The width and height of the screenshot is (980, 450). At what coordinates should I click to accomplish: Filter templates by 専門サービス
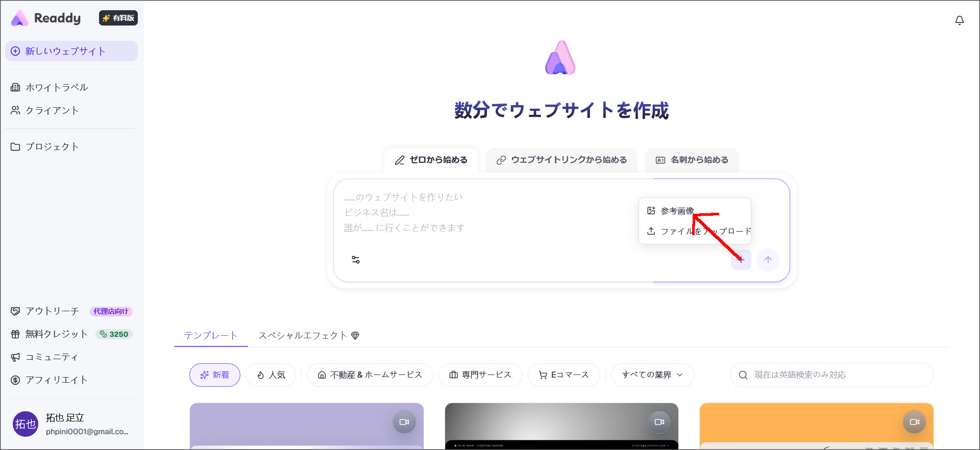click(x=480, y=375)
